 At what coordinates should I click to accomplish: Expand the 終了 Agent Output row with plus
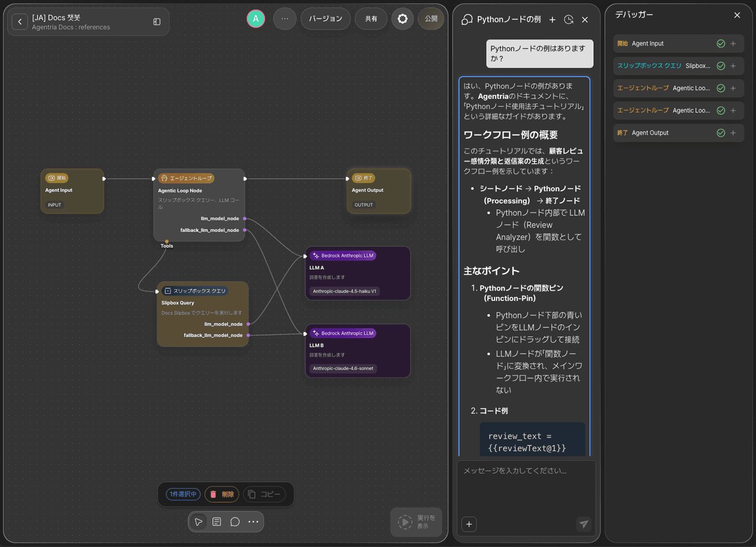[x=733, y=133]
